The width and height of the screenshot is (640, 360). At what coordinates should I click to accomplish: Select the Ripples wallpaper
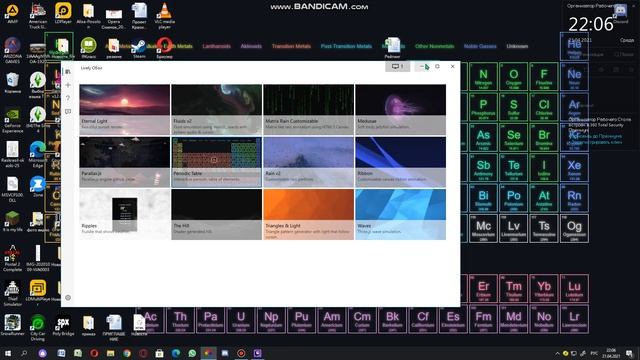pyautogui.click(x=124, y=214)
